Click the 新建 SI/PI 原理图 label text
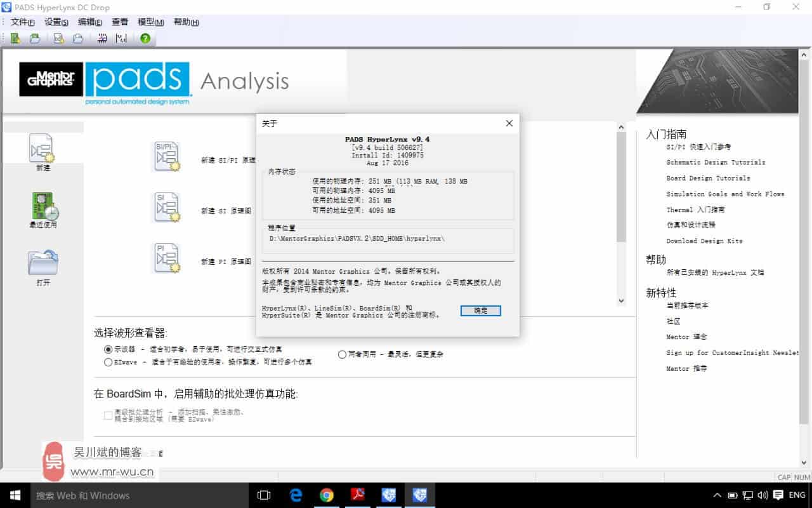This screenshot has width=812, height=508. (228, 160)
